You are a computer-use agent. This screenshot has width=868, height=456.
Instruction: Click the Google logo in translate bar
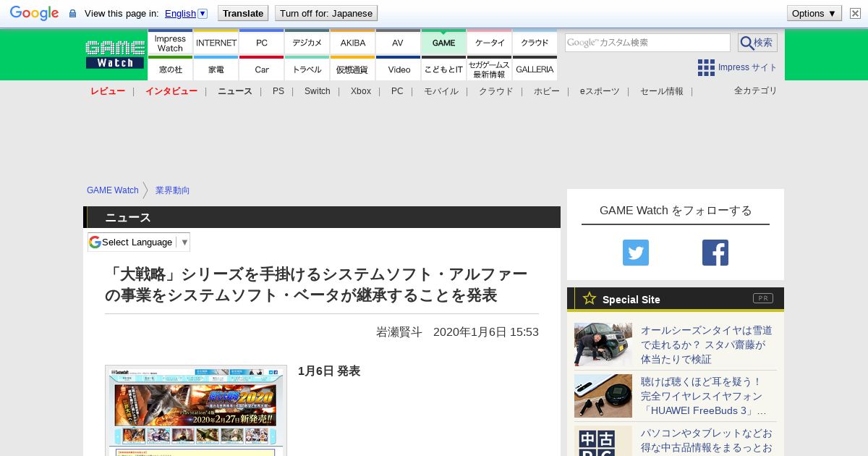pyautogui.click(x=34, y=13)
